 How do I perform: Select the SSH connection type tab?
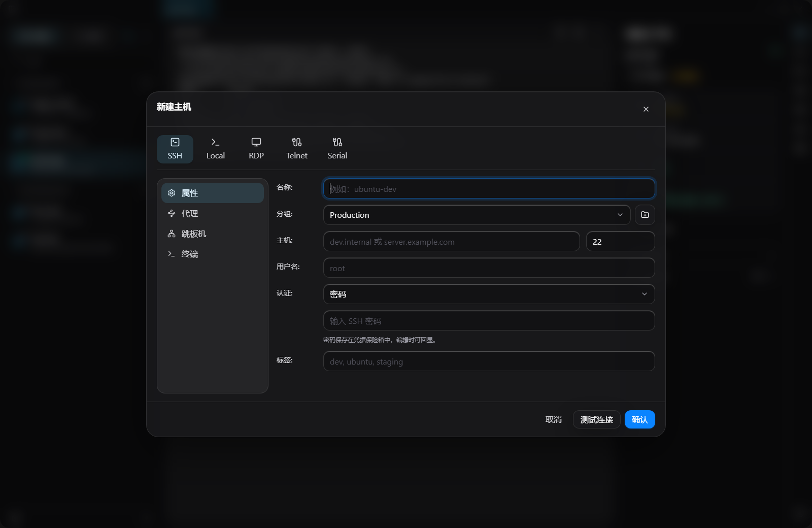175,149
